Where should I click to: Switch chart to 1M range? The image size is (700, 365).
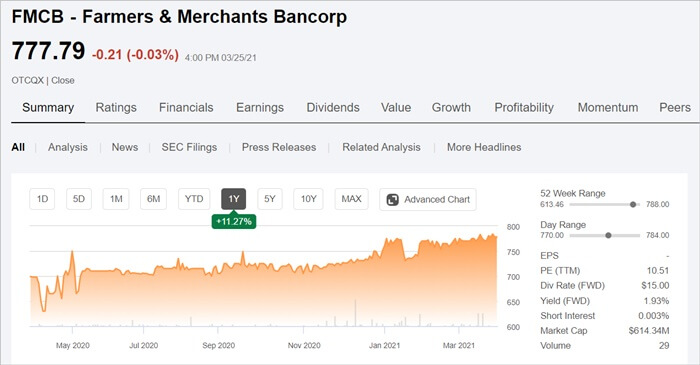point(116,199)
